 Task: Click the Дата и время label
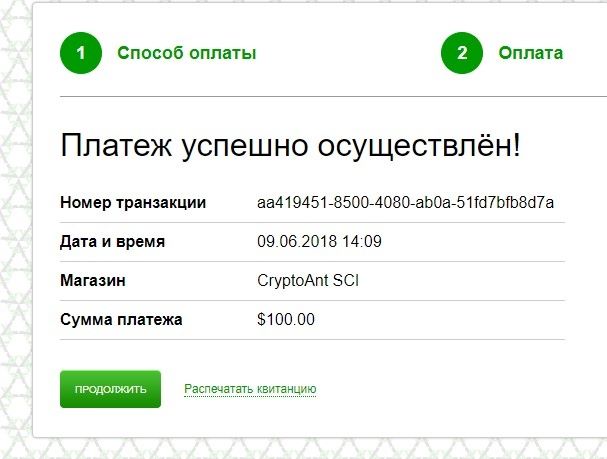click(112, 241)
